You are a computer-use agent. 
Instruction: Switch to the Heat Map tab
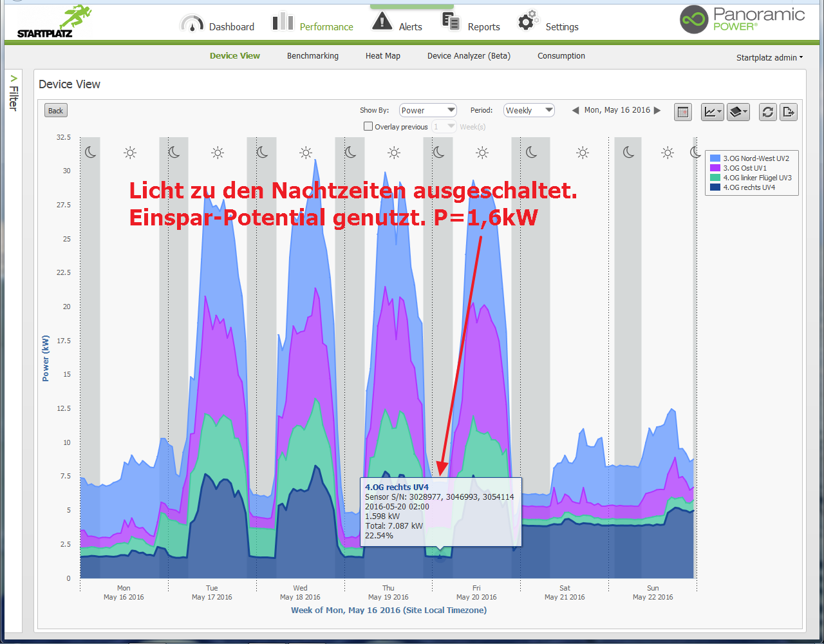point(382,56)
